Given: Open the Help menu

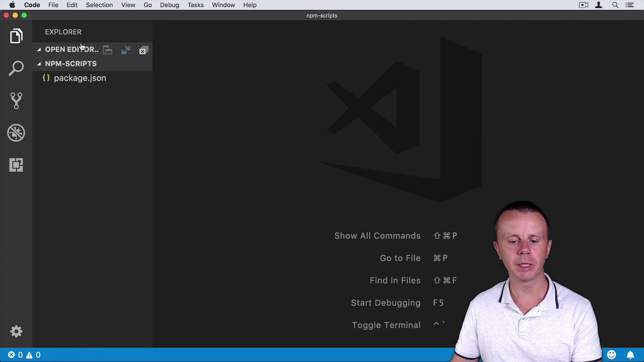Looking at the screenshot, I should tap(250, 5).
